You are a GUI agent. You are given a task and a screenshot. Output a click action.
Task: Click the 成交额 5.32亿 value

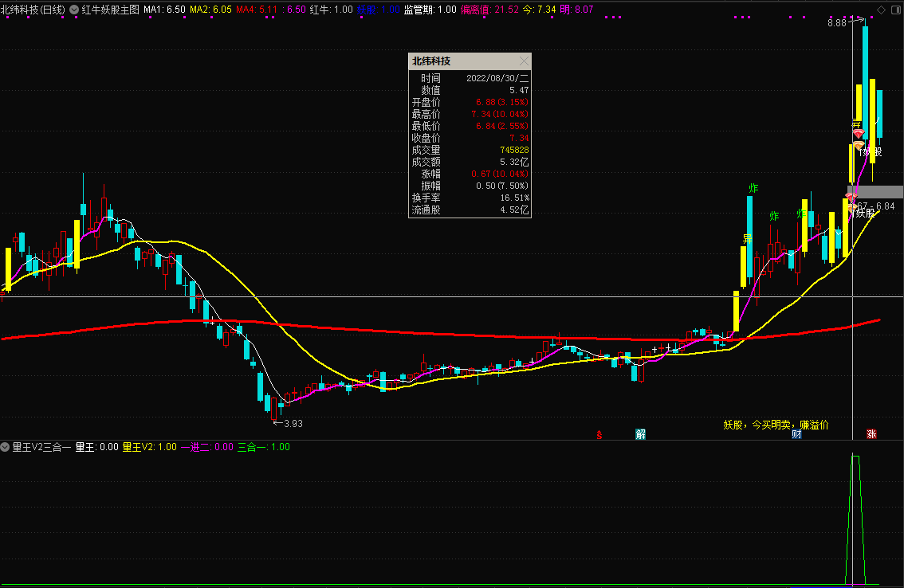(514, 162)
